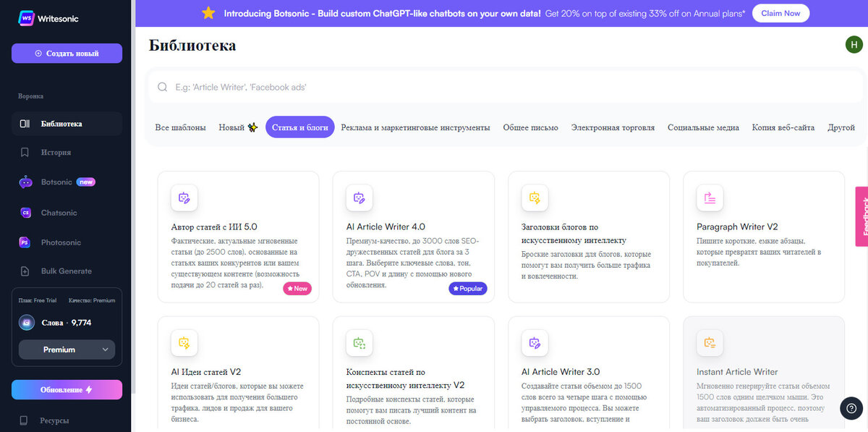This screenshot has height=432, width=868.
Task: Click the Writesonic logo icon
Action: coord(27,18)
